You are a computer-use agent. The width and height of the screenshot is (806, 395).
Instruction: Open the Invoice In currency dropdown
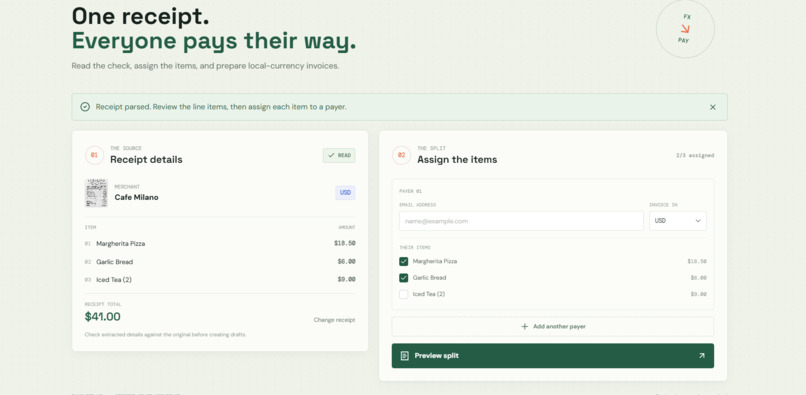(677, 221)
